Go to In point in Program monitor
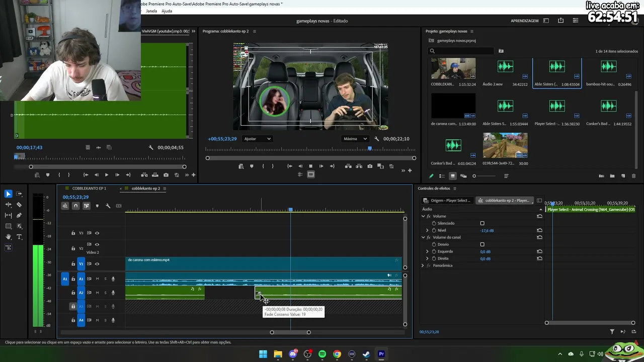The width and height of the screenshot is (644, 362). (x=289, y=166)
